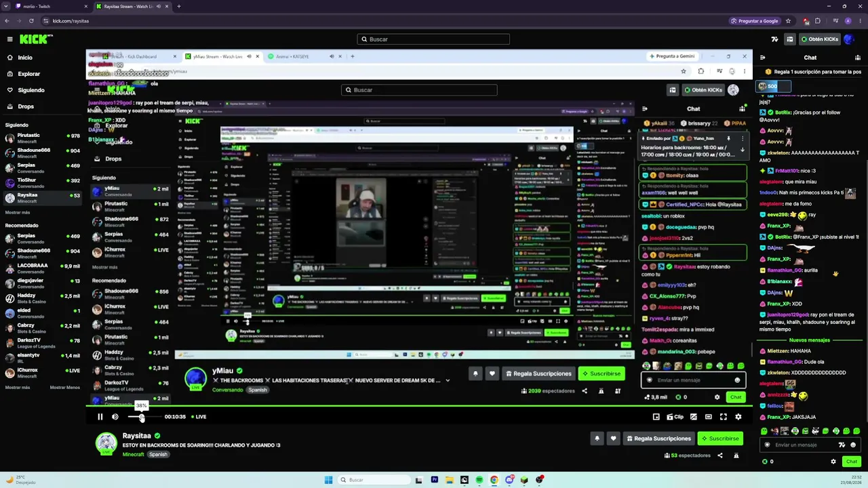Adjust the volume slider handle
Screen dimensions: 868x488
[142, 418]
